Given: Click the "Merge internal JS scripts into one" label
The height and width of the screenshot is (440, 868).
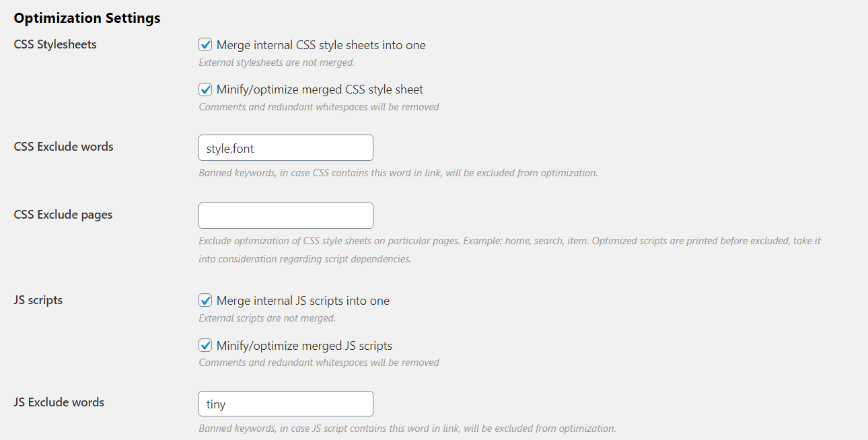Looking at the screenshot, I should tap(303, 301).
